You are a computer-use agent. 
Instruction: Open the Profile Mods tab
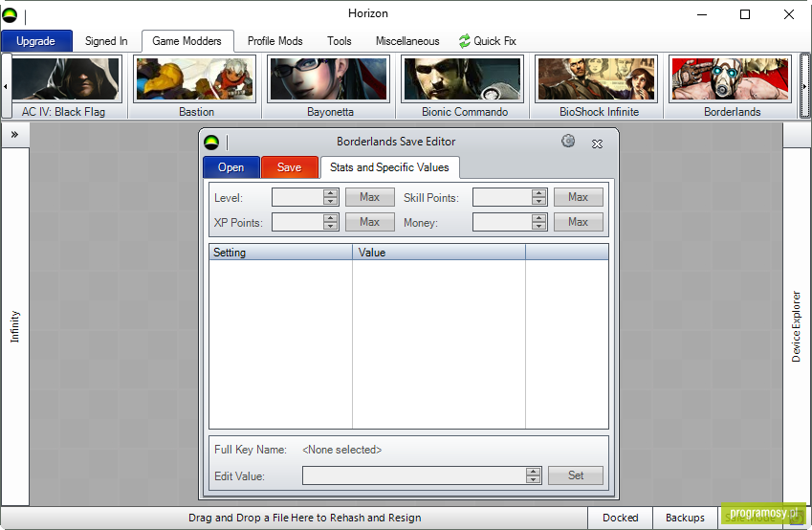pyautogui.click(x=275, y=41)
